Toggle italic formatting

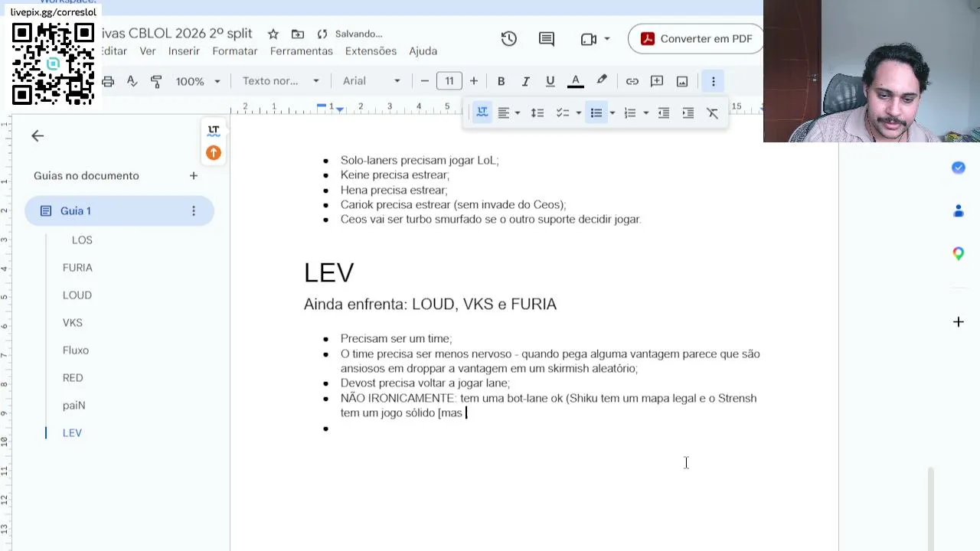click(525, 81)
